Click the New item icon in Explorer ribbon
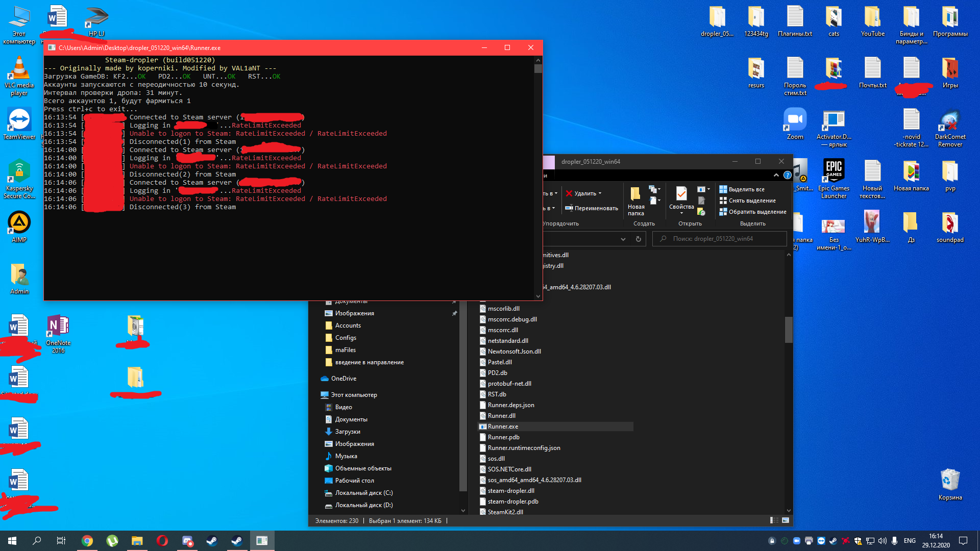 click(x=652, y=189)
